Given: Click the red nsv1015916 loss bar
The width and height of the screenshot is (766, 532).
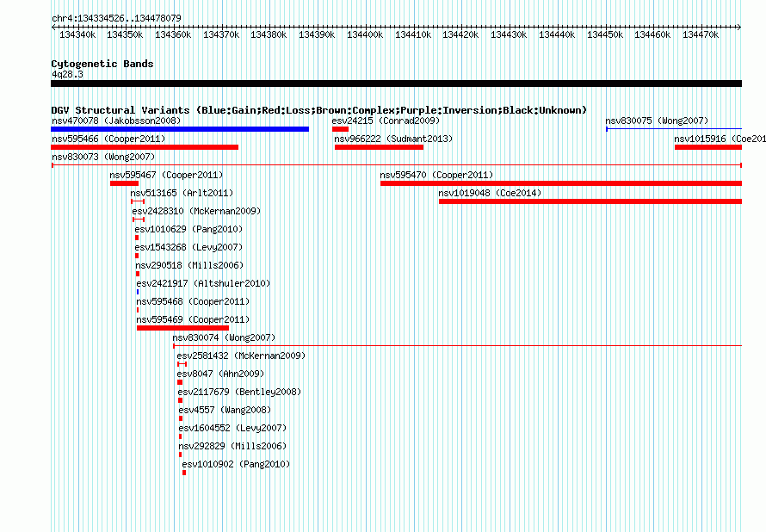Looking at the screenshot, I should coord(708,147).
